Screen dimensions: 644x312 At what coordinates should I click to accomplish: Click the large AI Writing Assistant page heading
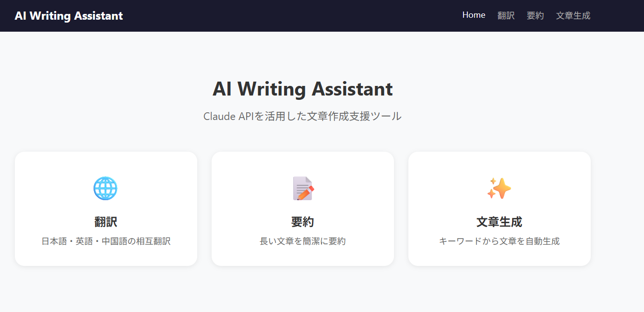pyautogui.click(x=303, y=89)
